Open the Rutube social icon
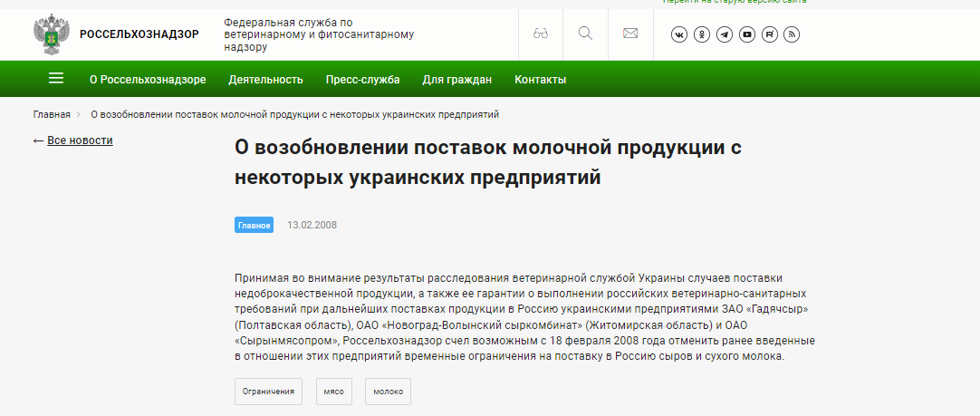Screen dimensions: 980x416 click(769, 34)
